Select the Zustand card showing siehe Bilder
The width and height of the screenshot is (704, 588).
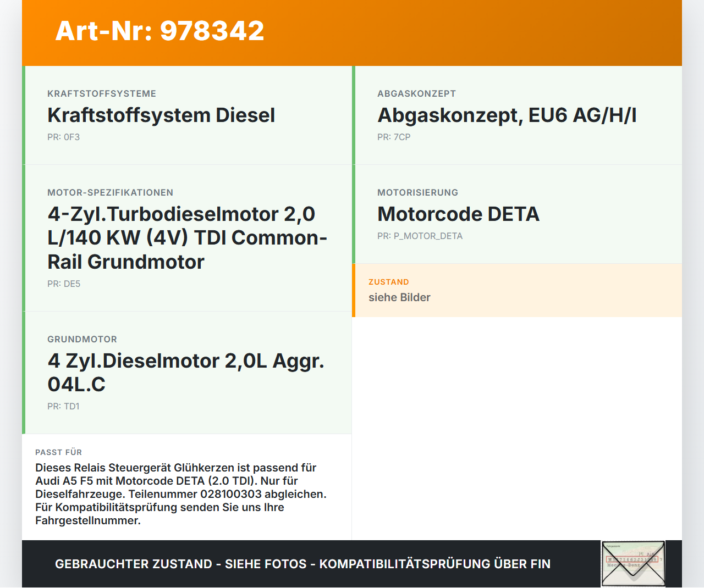pos(517,290)
